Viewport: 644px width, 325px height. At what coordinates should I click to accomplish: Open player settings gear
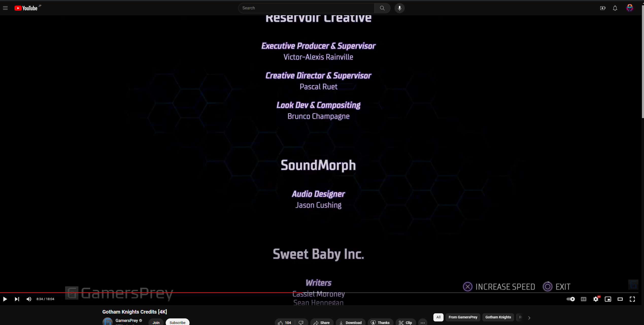tap(596, 299)
